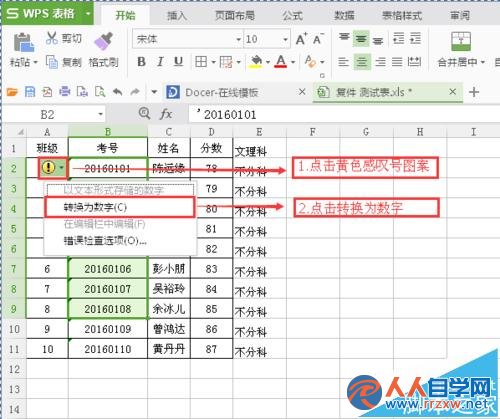Click the Copy icon
500x419 pixels.
click(x=52, y=62)
